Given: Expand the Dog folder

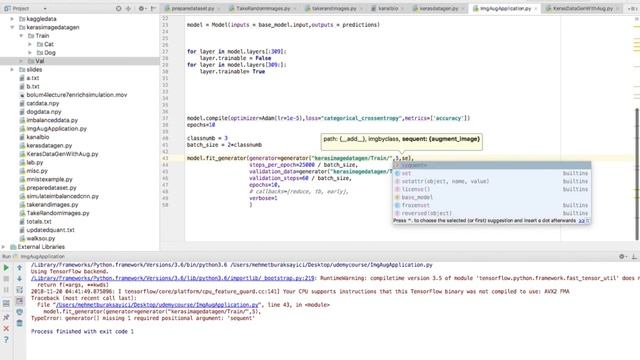Looking at the screenshot, I should [29, 53].
